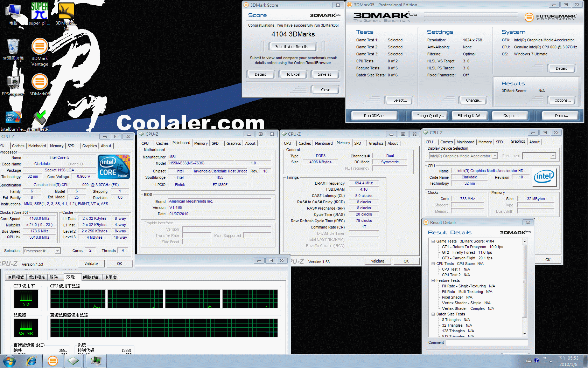Switch to CPU-Z taskbar button
This screenshot has width=588, height=368.
coord(73,361)
